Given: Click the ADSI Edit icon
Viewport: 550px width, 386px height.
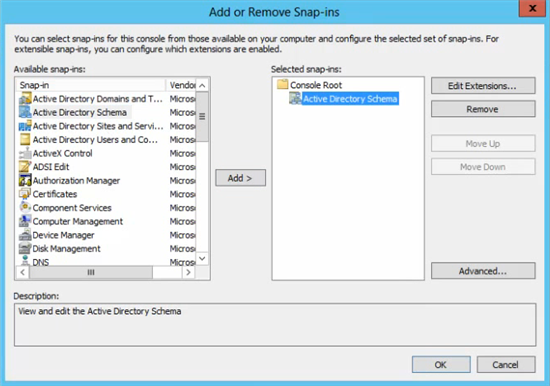Looking at the screenshot, I should [25, 167].
